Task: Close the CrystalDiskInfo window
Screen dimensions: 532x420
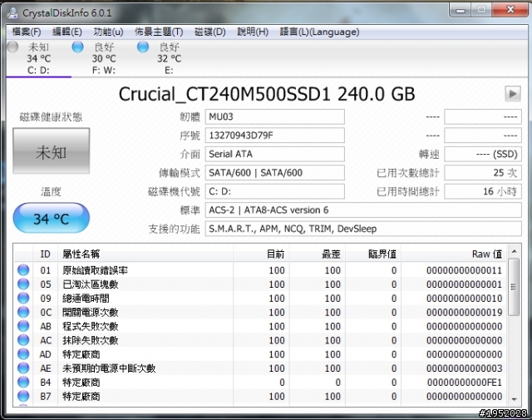Action: tap(510, 10)
